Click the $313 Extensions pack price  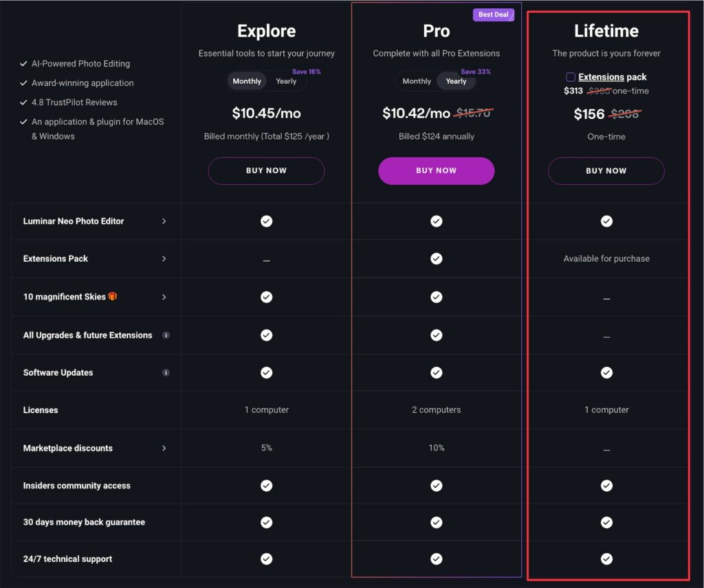tap(573, 91)
